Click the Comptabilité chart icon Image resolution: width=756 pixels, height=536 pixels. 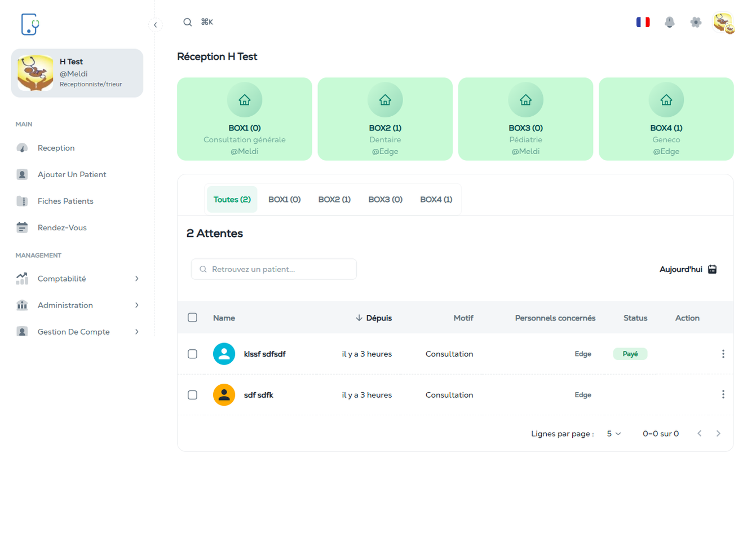click(x=22, y=279)
